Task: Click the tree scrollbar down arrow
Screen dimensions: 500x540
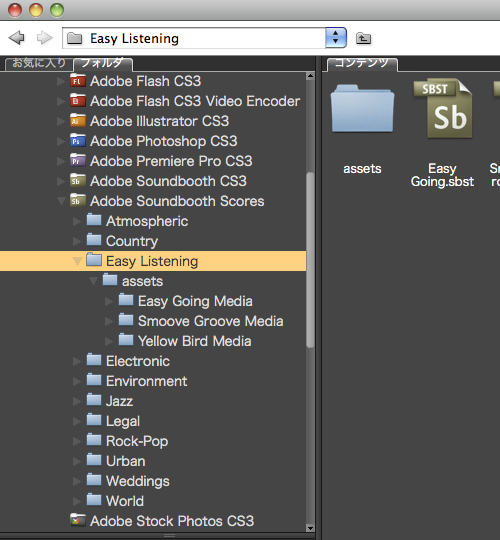Action: (x=310, y=528)
